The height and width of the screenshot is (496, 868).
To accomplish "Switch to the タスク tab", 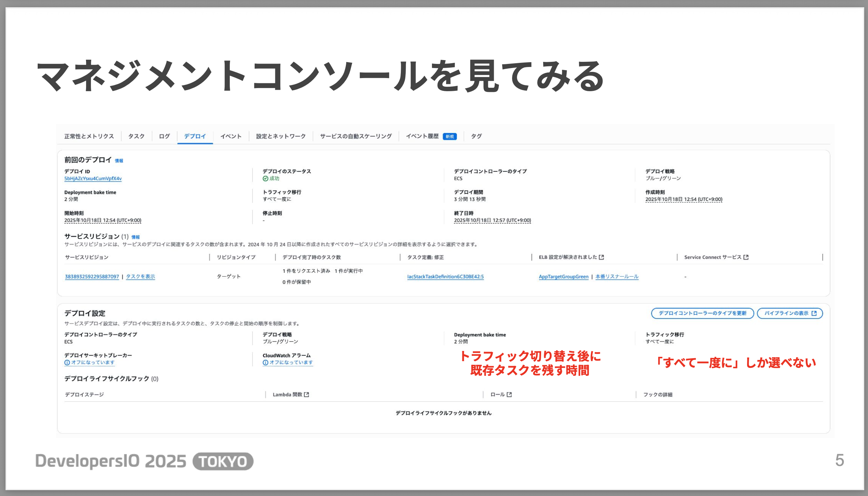I will pos(136,136).
